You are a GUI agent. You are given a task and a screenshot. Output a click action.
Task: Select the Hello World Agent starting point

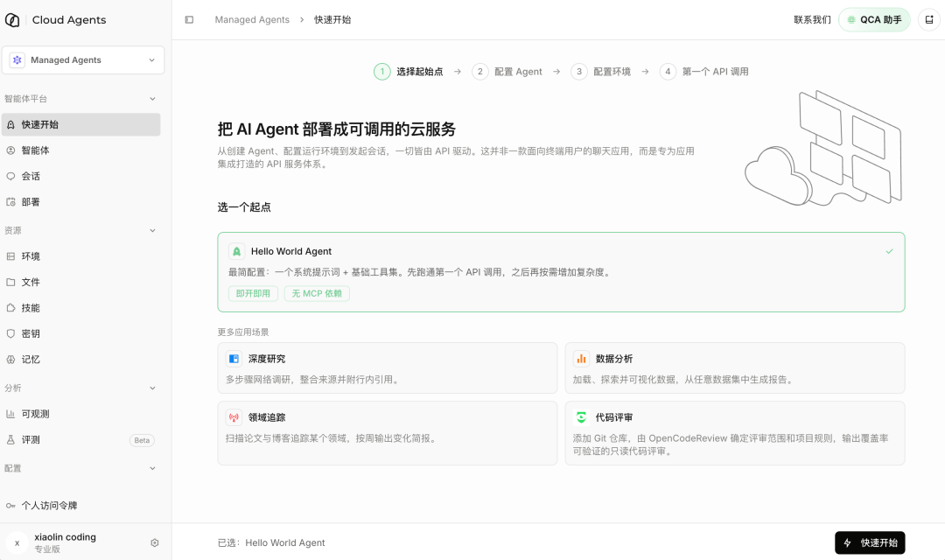pyautogui.click(x=561, y=272)
